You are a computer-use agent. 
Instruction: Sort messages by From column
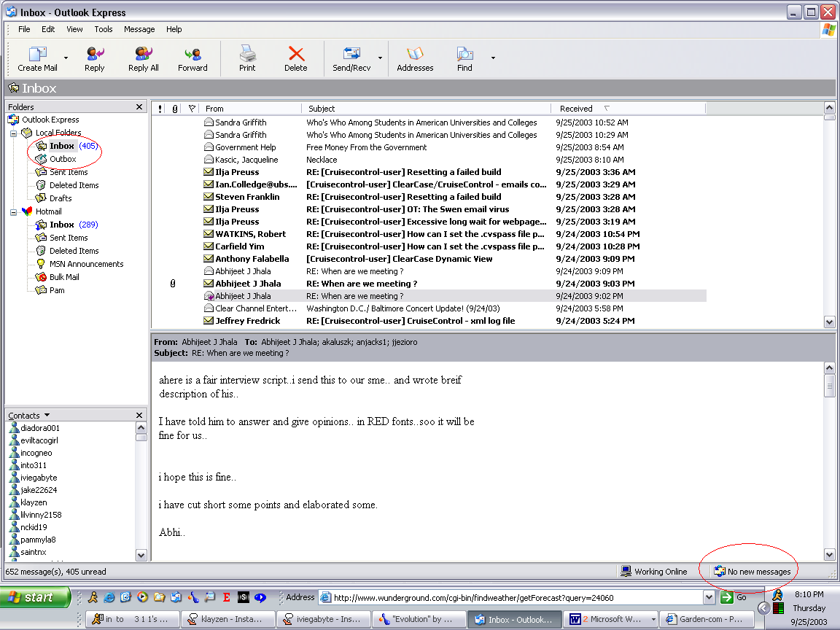click(250, 109)
